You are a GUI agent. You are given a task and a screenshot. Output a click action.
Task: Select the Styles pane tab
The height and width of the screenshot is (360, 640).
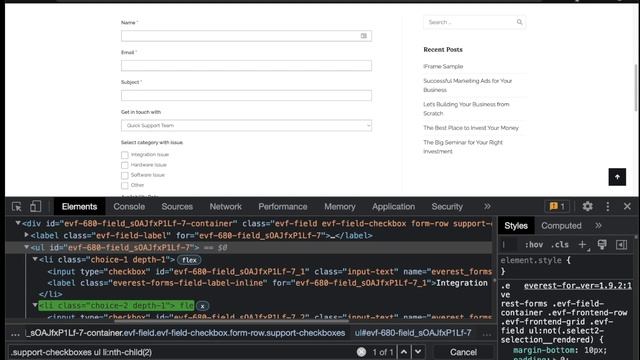516,226
